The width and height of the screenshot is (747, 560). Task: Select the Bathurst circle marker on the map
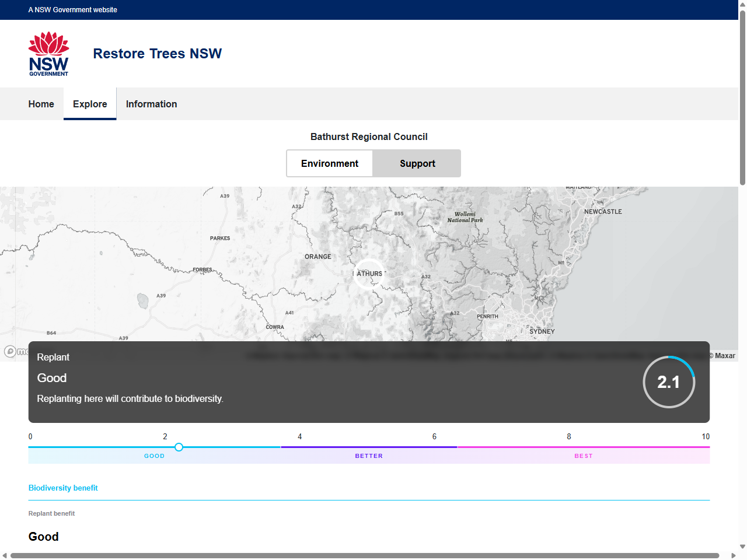click(369, 274)
